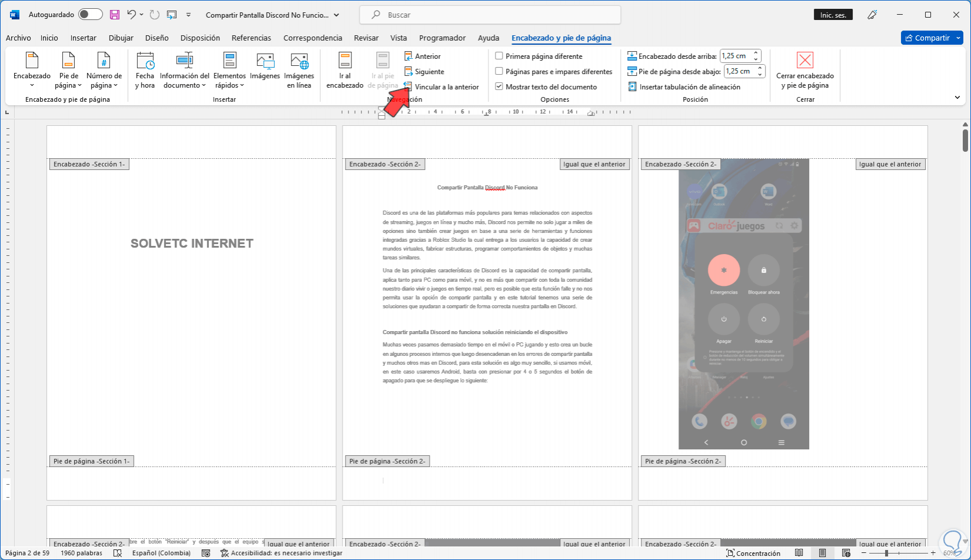971x560 pixels.
Task: Jump to Siguiente section header
Action: coord(424,72)
